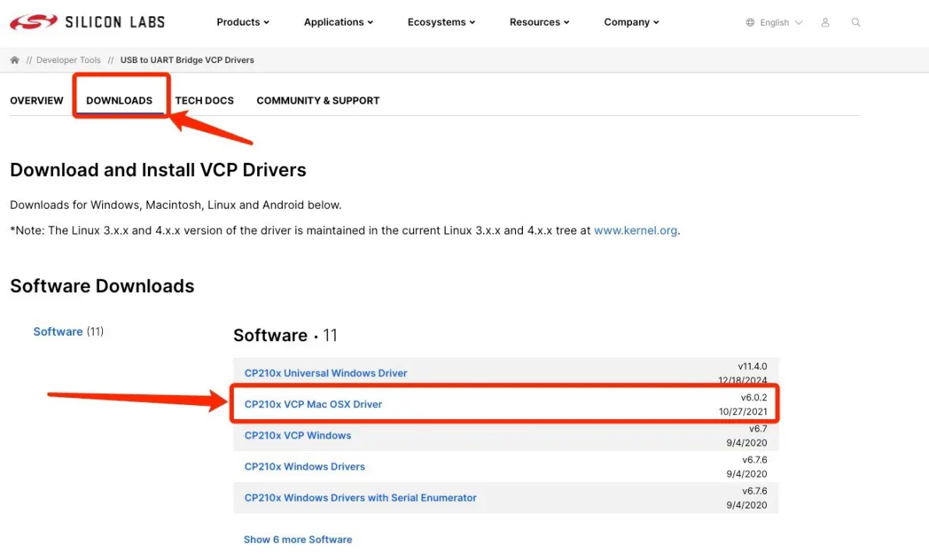Viewport: 929px width, 560px height.
Task: Click the search magnifier icon
Action: point(856,23)
